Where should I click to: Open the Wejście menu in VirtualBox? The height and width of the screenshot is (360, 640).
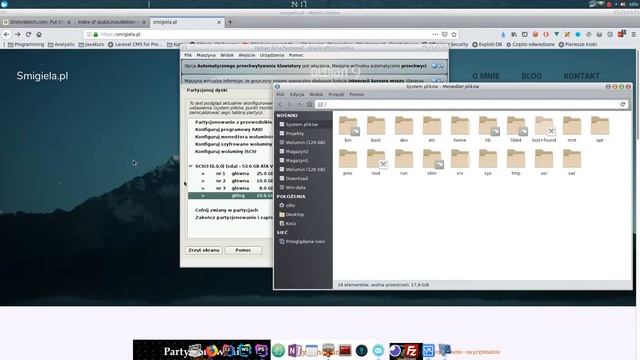coord(247,55)
